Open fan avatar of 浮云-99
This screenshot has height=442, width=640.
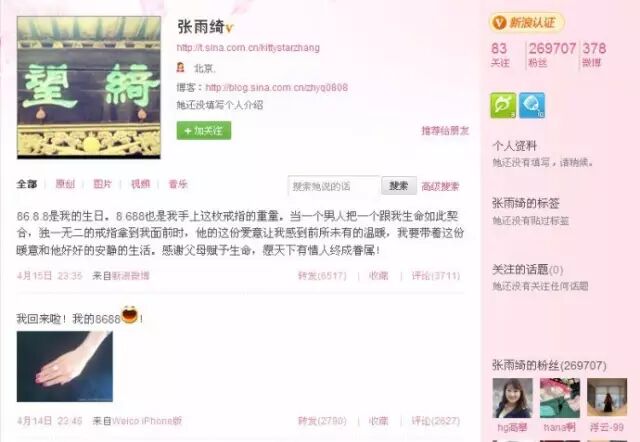tap(607, 398)
